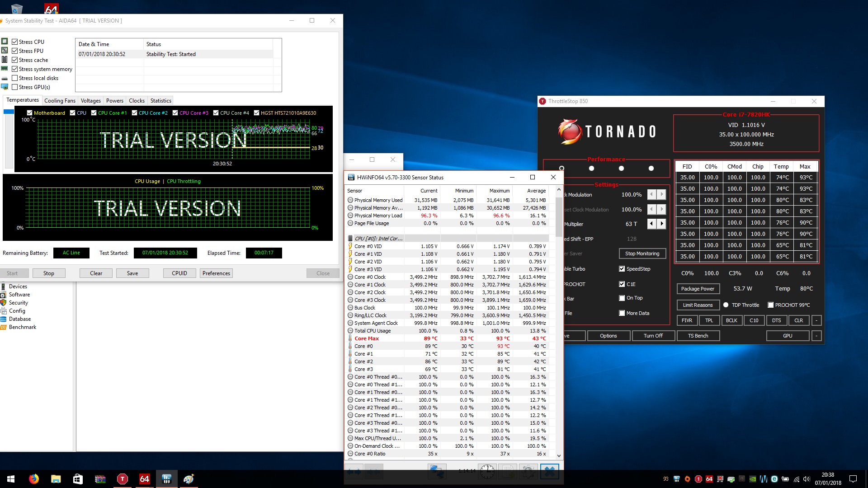The width and height of the screenshot is (868, 488).
Task: Toggle the SpeedStep checkbox
Action: (622, 269)
